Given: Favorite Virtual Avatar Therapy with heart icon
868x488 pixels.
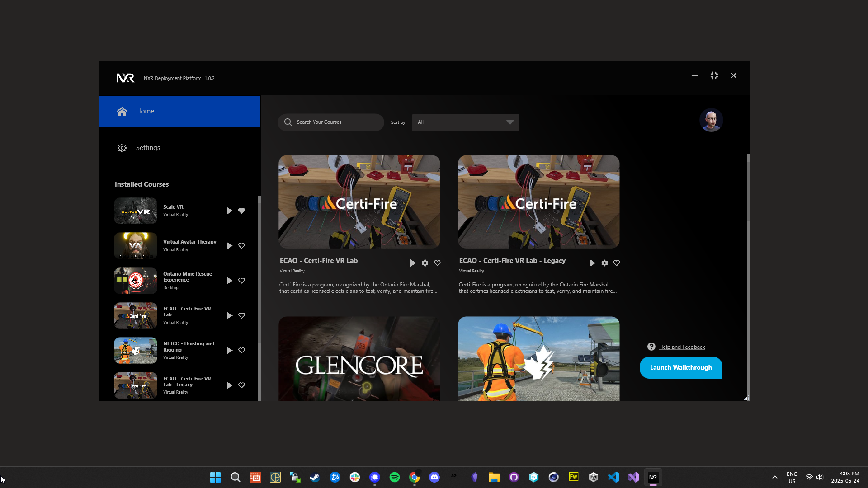Looking at the screenshot, I should tap(242, 246).
